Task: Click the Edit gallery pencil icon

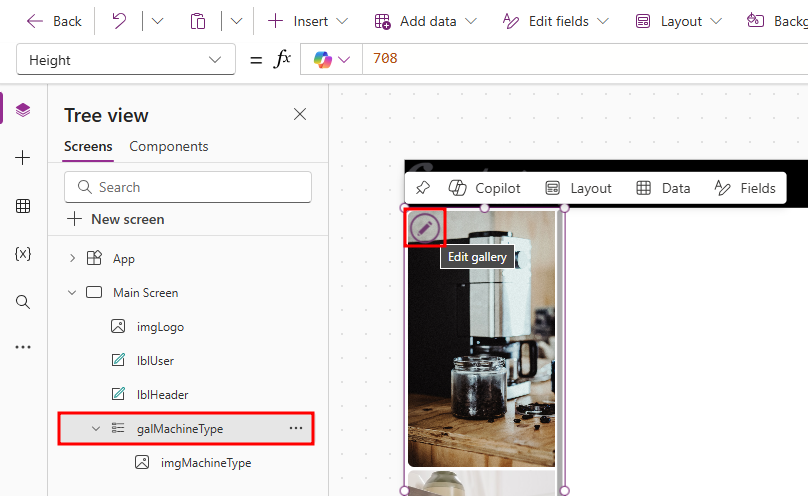Action: 424,228
